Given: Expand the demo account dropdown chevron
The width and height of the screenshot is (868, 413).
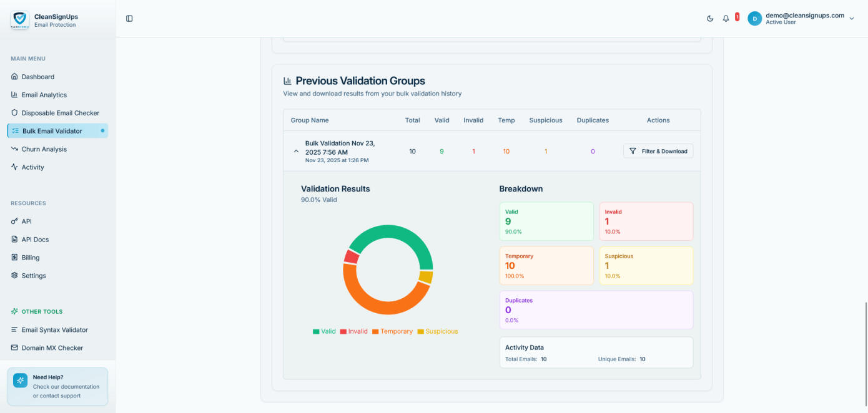Looking at the screenshot, I should pyautogui.click(x=851, y=19).
